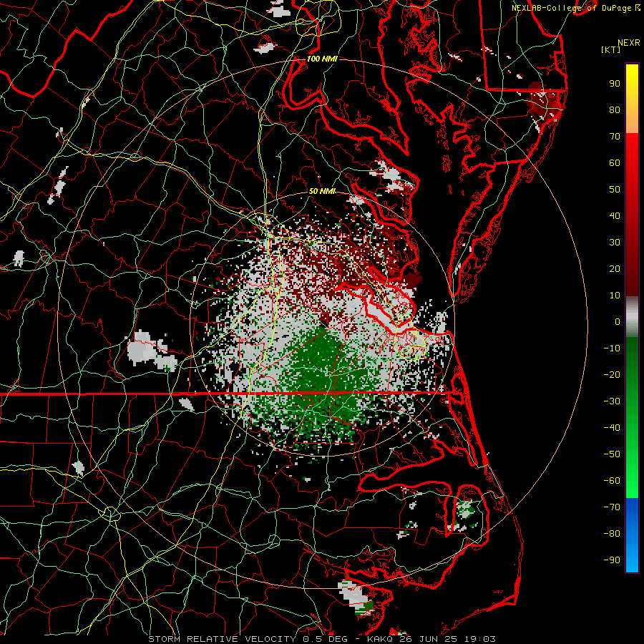Click the -60 value on the color scale
The height and width of the screenshot is (644, 644).
coord(612,481)
